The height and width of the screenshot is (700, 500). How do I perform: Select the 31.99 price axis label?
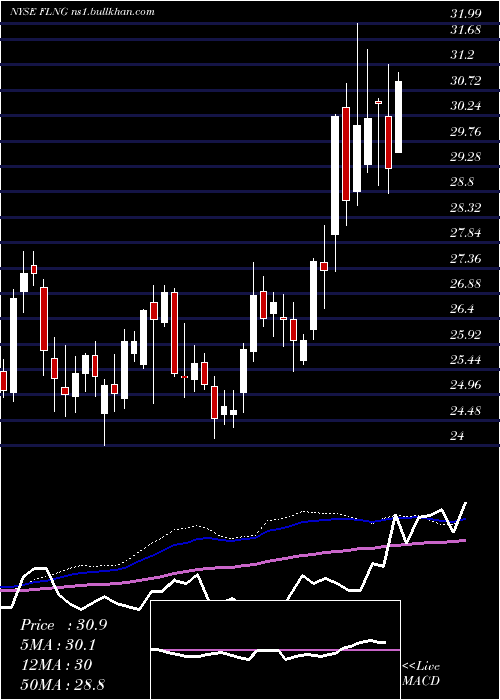coord(466,14)
